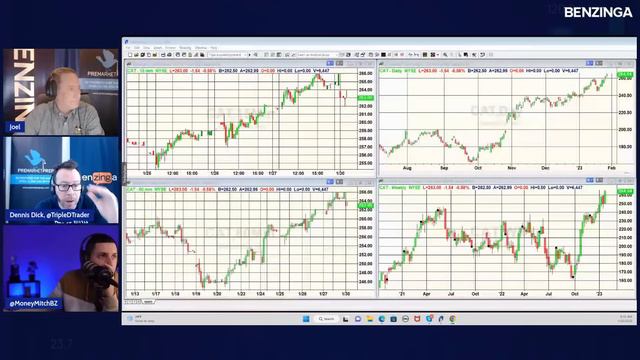Click the green current price tag on the Weekly chart
640x360 pixels.
(625, 191)
